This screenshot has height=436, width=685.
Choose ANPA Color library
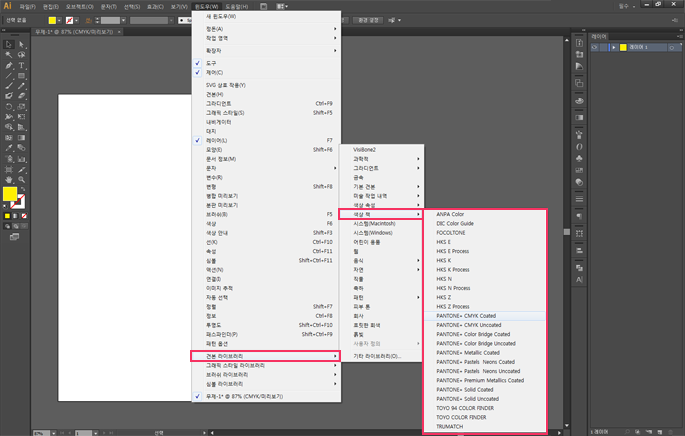pos(485,215)
